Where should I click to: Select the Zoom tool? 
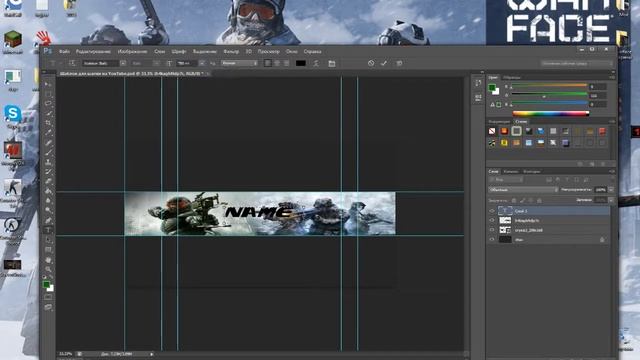coord(48,269)
